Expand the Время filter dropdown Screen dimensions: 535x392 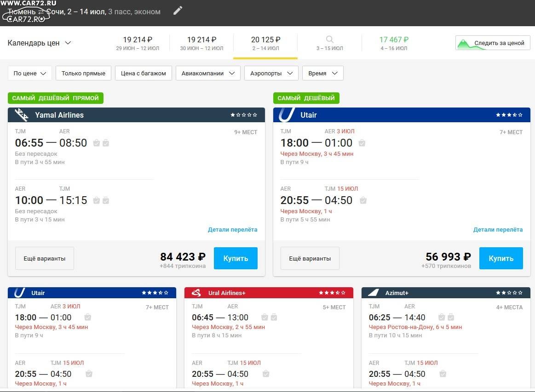[323, 73]
